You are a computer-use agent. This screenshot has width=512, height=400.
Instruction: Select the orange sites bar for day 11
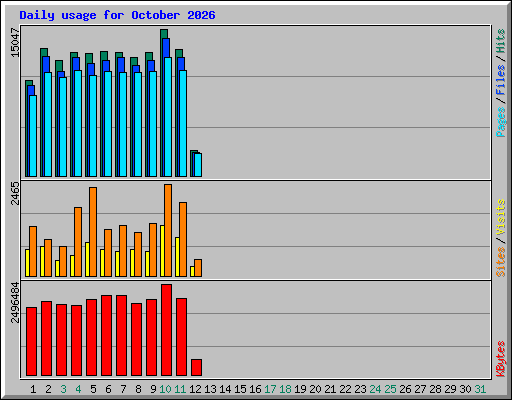click(x=183, y=239)
